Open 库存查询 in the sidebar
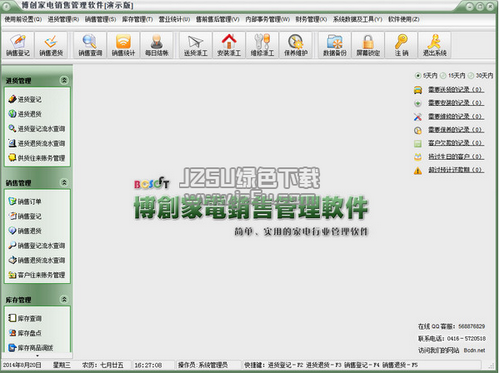Image resolution: width=500 pixels, height=373 pixels. click(x=25, y=318)
